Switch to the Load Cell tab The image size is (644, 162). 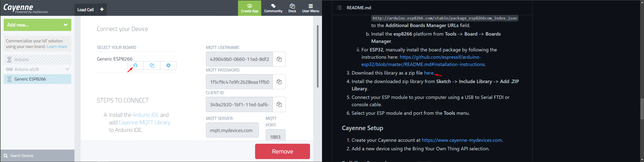tap(86, 10)
